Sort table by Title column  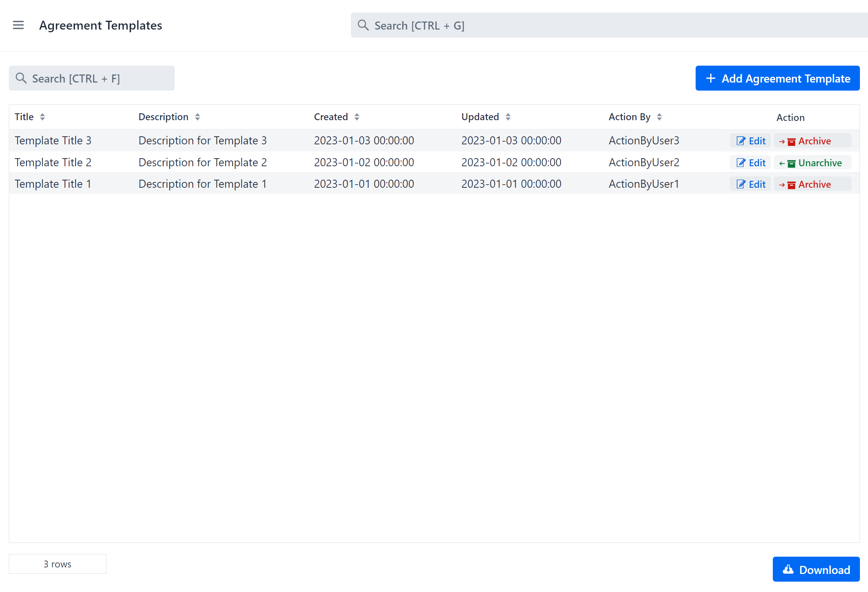click(42, 117)
